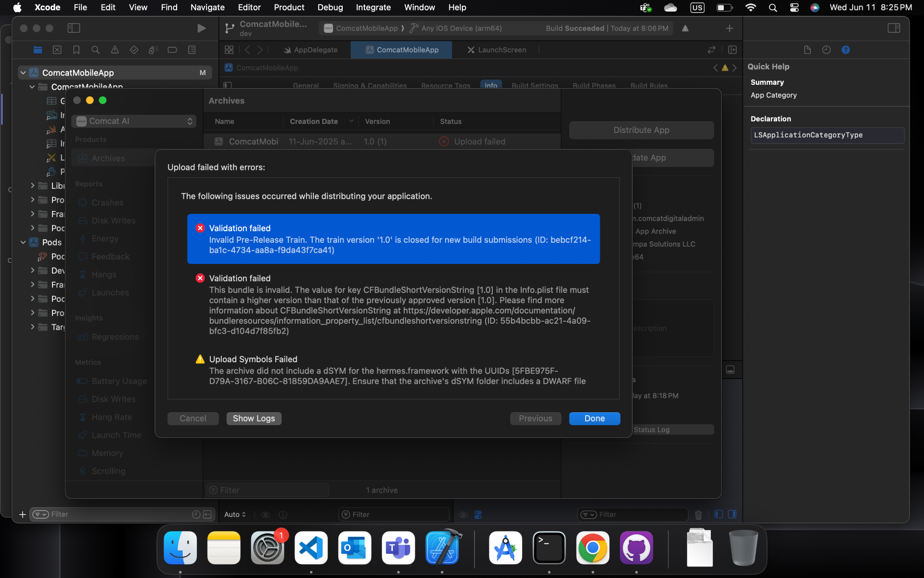Toggle the right inspector panel
Screen dimensions: 924x578
pyautogui.click(x=894, y=28)
